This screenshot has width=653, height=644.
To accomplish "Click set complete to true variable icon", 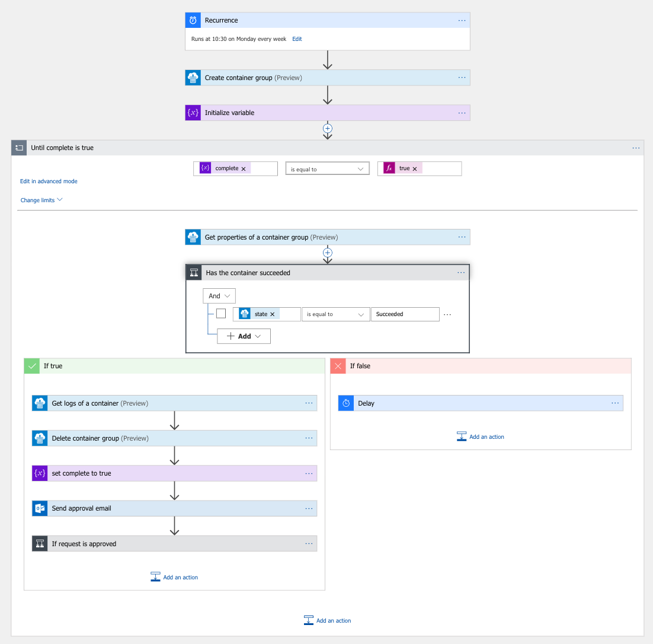I will (x=40, y=473).
